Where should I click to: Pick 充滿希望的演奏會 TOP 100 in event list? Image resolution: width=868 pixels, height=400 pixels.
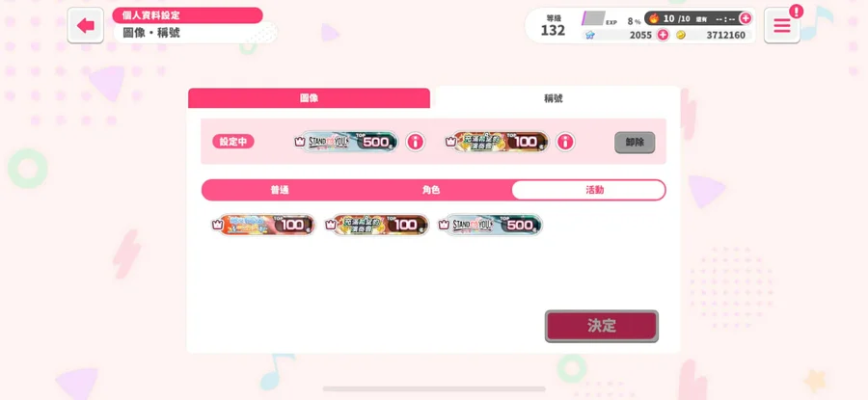[x=377, y=225]
